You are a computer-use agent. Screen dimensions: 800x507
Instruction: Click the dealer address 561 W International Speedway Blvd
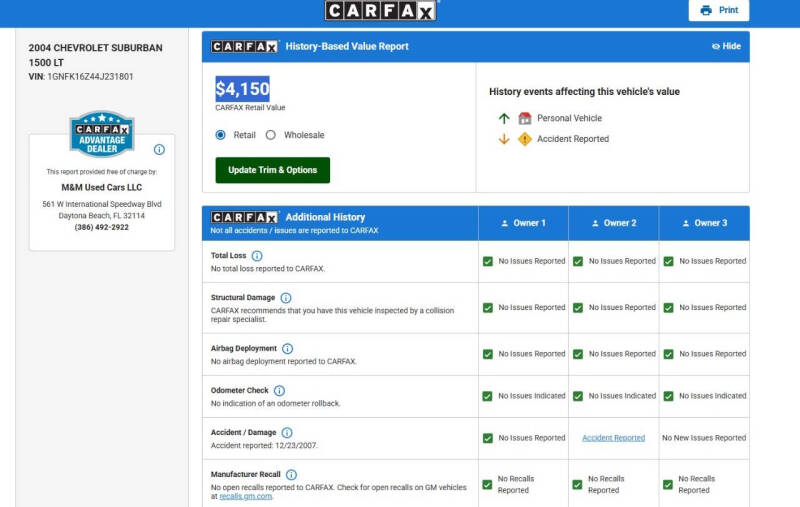pos(102,204)
